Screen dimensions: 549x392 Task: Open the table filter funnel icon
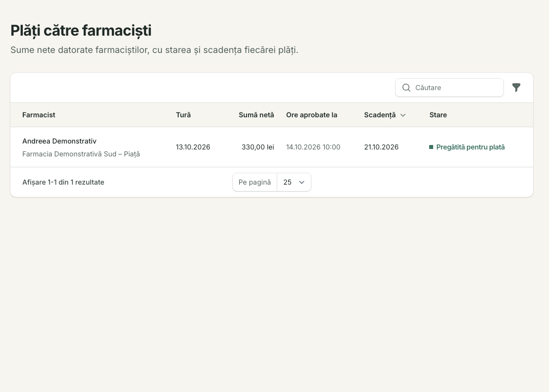[x=516, y=88]
